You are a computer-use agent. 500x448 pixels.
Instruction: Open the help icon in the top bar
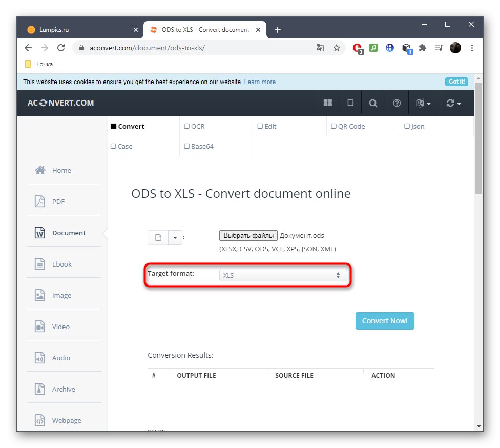point(397,103)
